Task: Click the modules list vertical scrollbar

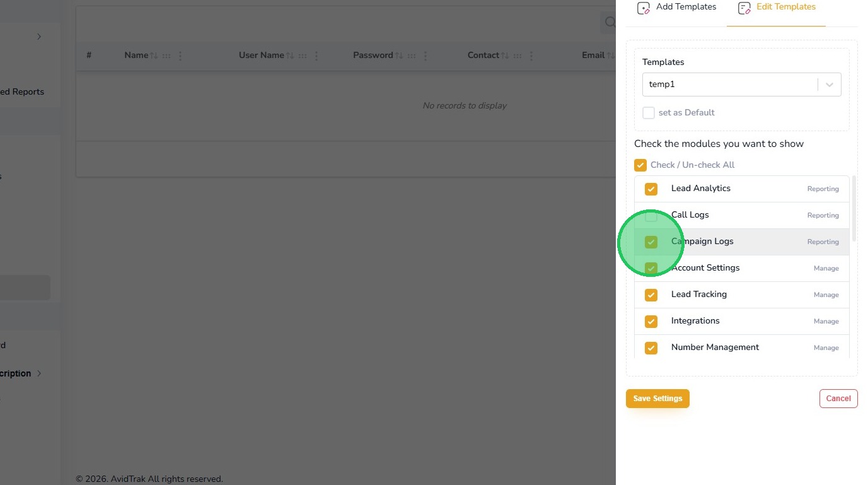Action: tap(854, 209)
